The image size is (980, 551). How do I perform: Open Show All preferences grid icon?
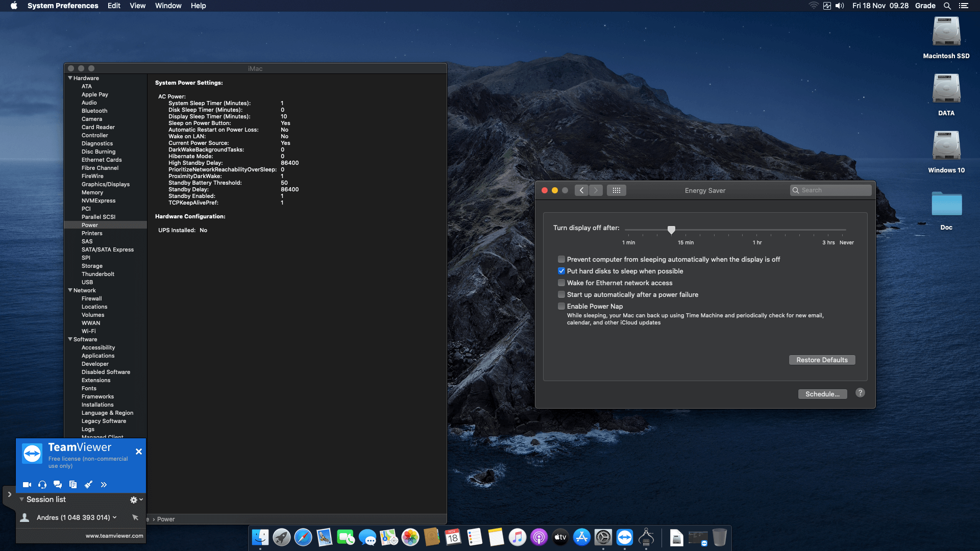617,190
